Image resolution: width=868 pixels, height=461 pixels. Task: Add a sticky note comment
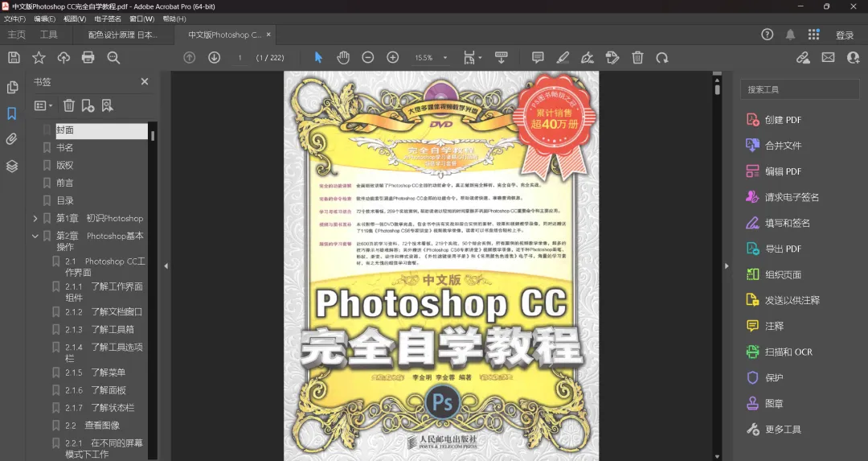[x=538, y=58]
